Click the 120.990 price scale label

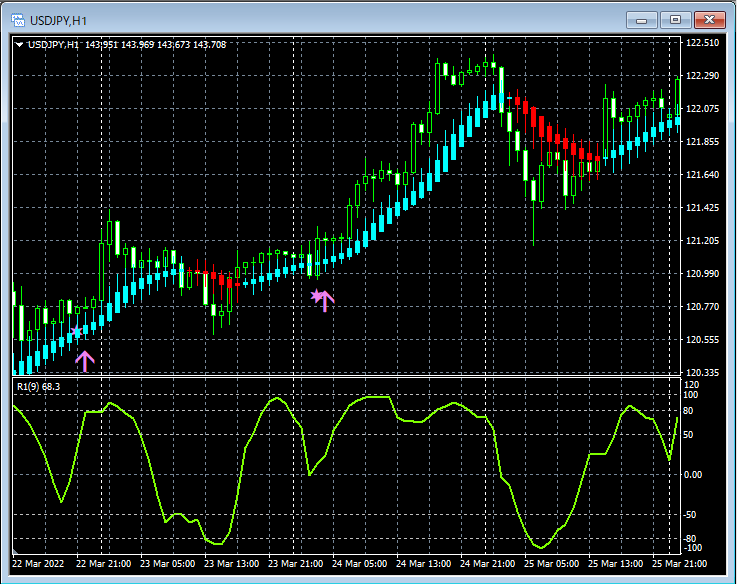[702, 273]
